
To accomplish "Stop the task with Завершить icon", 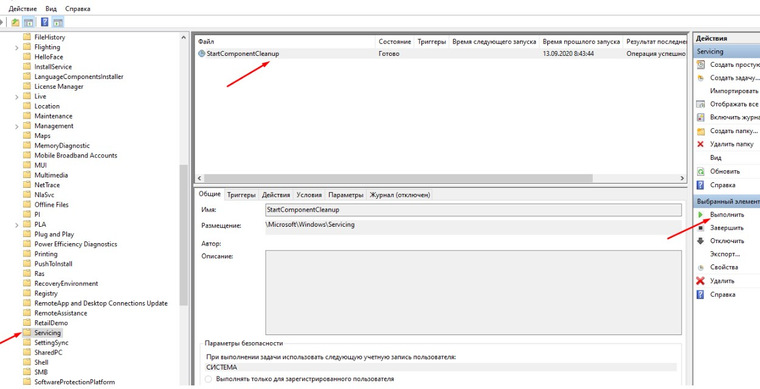I will point(700,227).
